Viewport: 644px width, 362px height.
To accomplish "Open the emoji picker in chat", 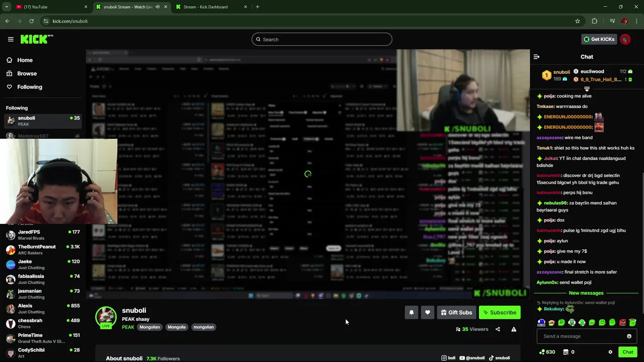I will tap(629, 336).
